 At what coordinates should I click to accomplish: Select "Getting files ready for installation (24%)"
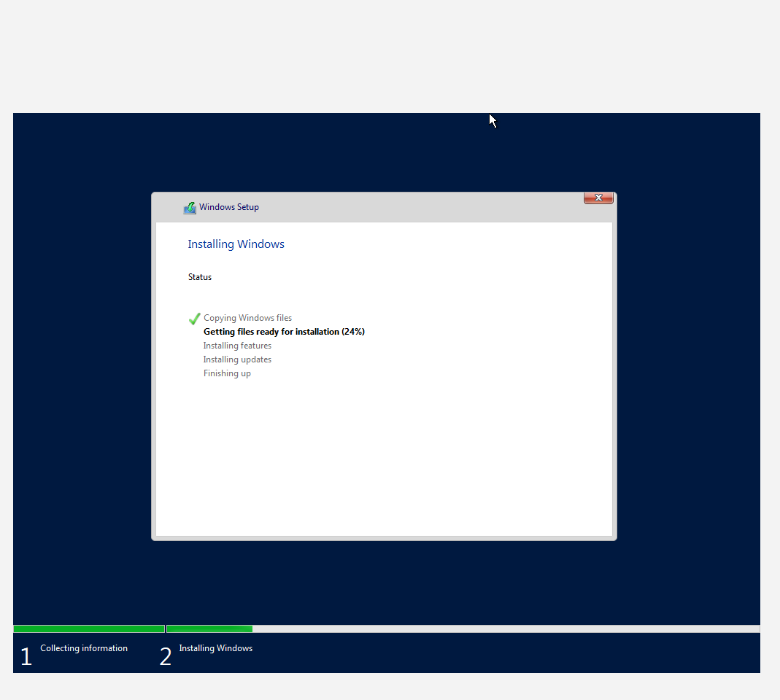point(284,332)
